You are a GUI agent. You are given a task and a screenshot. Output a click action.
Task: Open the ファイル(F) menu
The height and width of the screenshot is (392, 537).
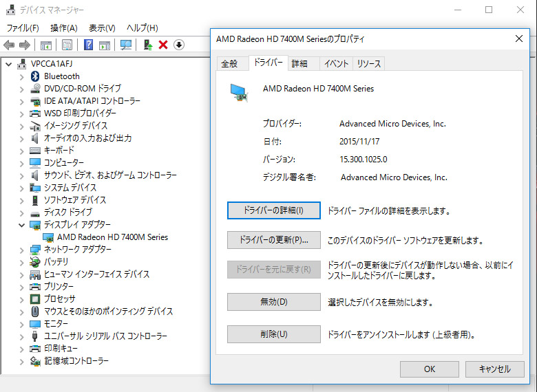[x=23, y=28]
